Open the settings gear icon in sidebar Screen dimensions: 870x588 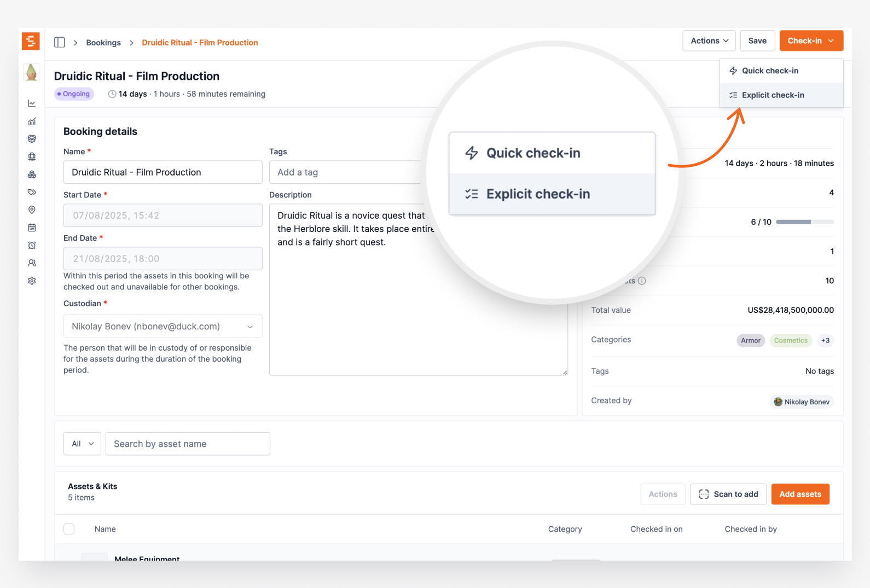[x=32, y=281]
